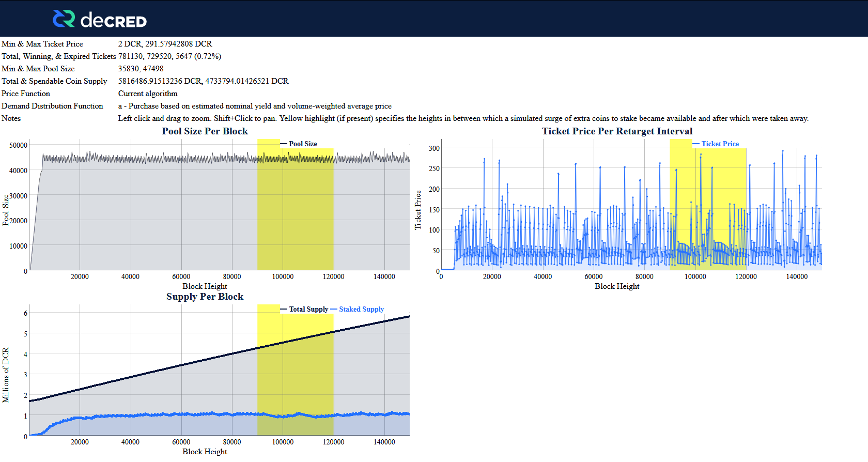Click the 'Min & Max Pool Size' label
Image resolution: width=868 pixels, height=462 pixels.
38,69
